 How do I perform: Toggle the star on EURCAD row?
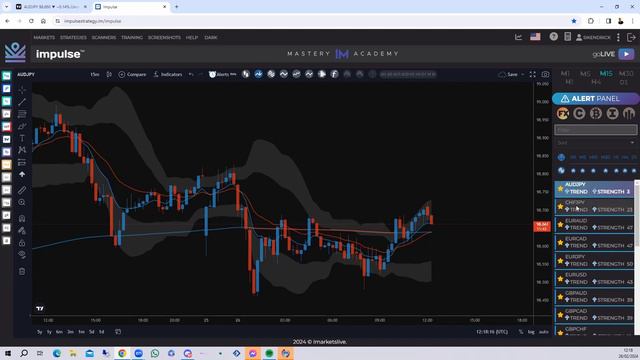click(560, 242)
